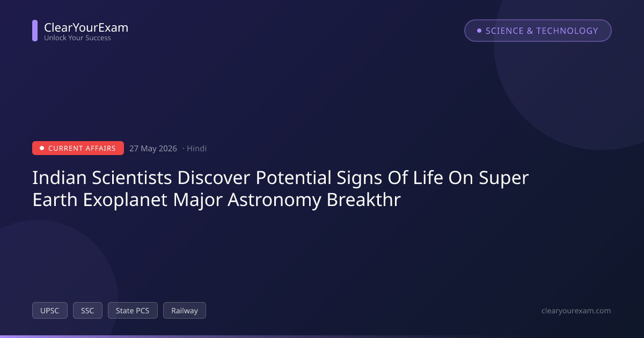
Task: Select the Railway tag
Action: pyautogui.click(x=185, y=311)
